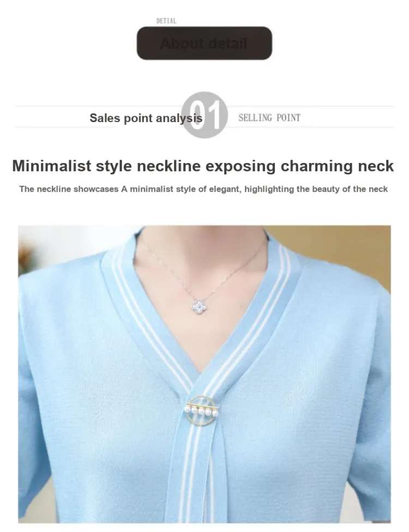Image resolution: width=409 pixels, height=532 pixels.
Task: Click the pearl brooch on the top
Action: (x=202, y=410)
